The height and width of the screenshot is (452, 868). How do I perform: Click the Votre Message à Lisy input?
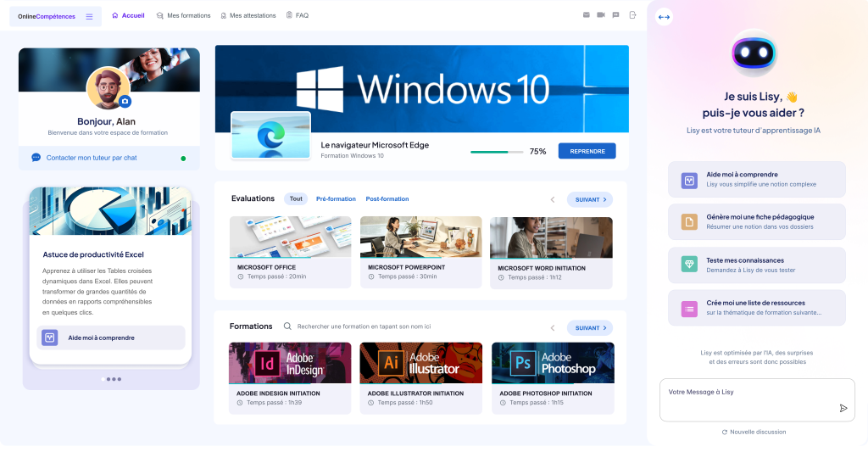(757, 400)
